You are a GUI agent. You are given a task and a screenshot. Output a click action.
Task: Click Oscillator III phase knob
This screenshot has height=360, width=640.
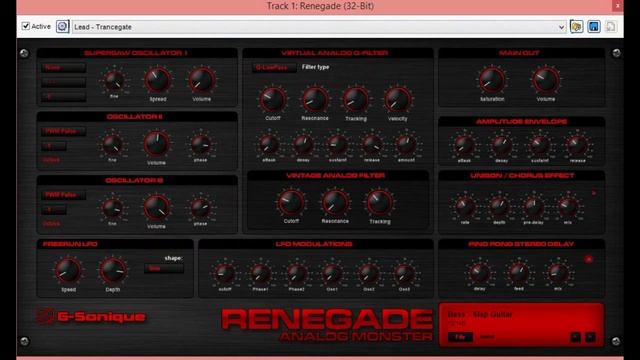click(200, 208)
